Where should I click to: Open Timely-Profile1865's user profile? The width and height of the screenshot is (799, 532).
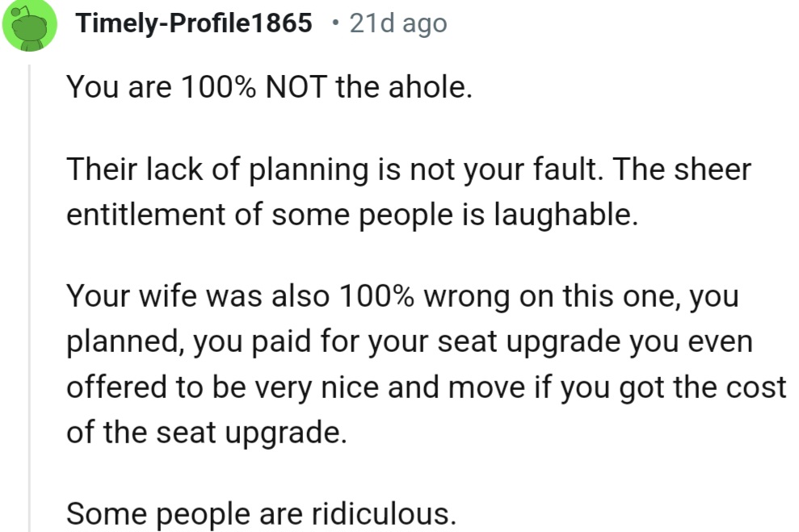194,23
